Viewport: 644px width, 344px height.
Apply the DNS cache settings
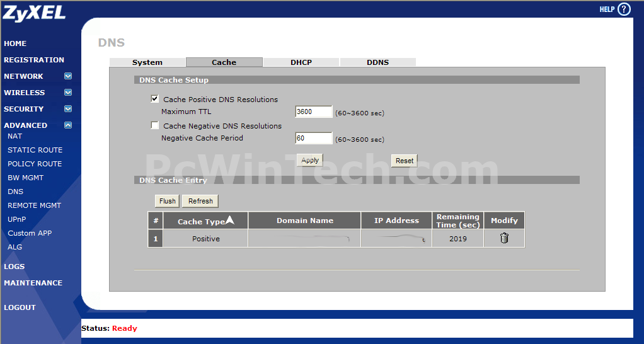[x=310, y=160]
